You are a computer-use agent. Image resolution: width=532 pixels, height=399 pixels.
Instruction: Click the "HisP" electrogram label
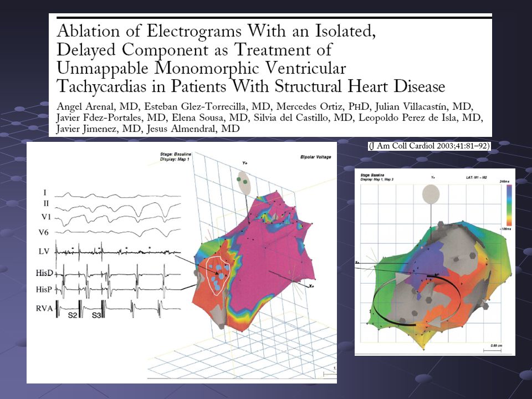44,289
